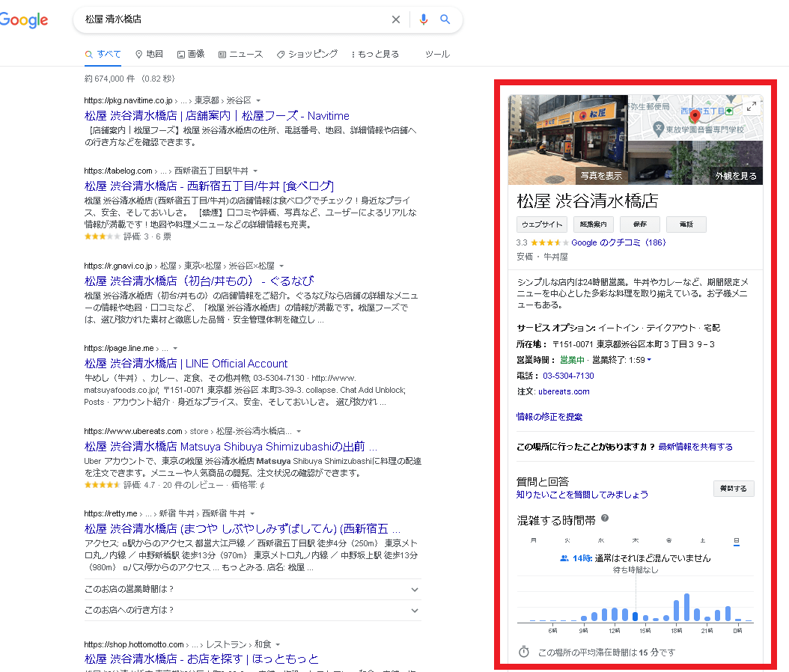Select Tuesday 火 in busy times
Screen dimensions: 789x672
pyautogui.click(x=567, y=541)
